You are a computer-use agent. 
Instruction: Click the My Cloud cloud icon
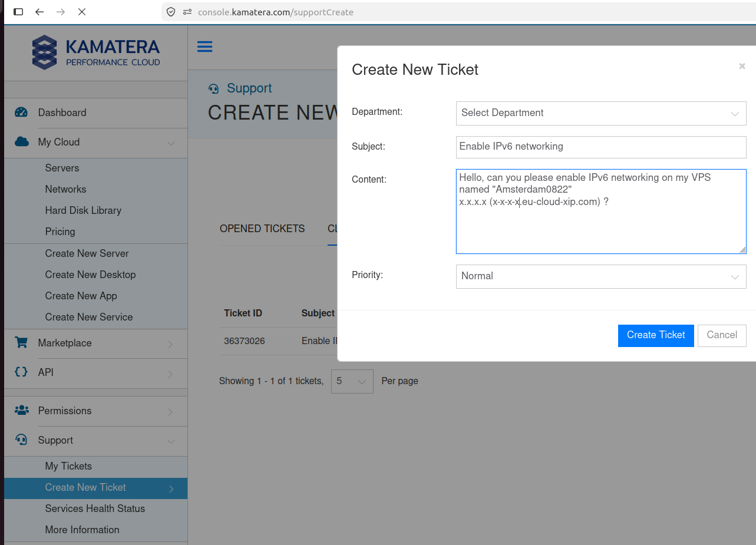21,142
